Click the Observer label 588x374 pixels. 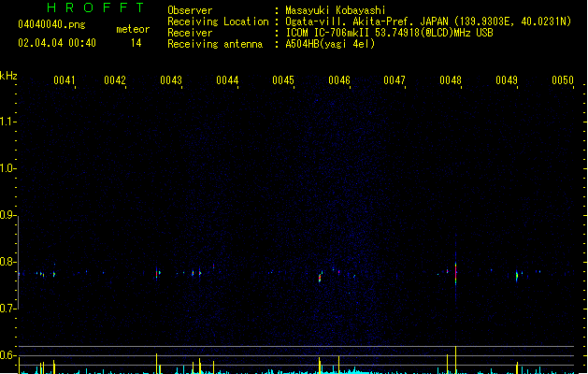pos(190,10)
